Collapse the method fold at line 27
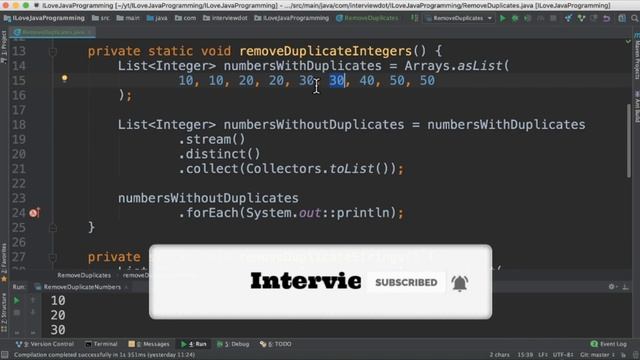 (x=53, y=257)
